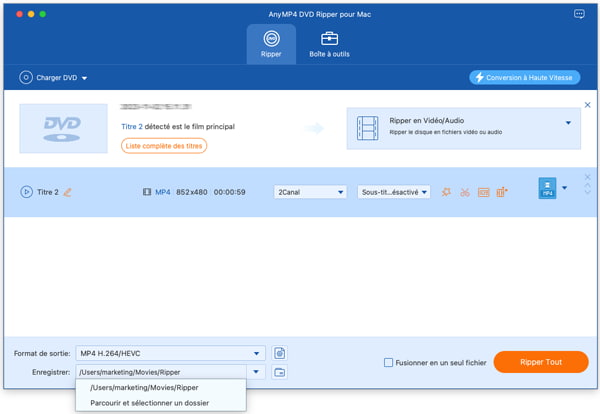Open the scissors cut tool

click(465, 192)
